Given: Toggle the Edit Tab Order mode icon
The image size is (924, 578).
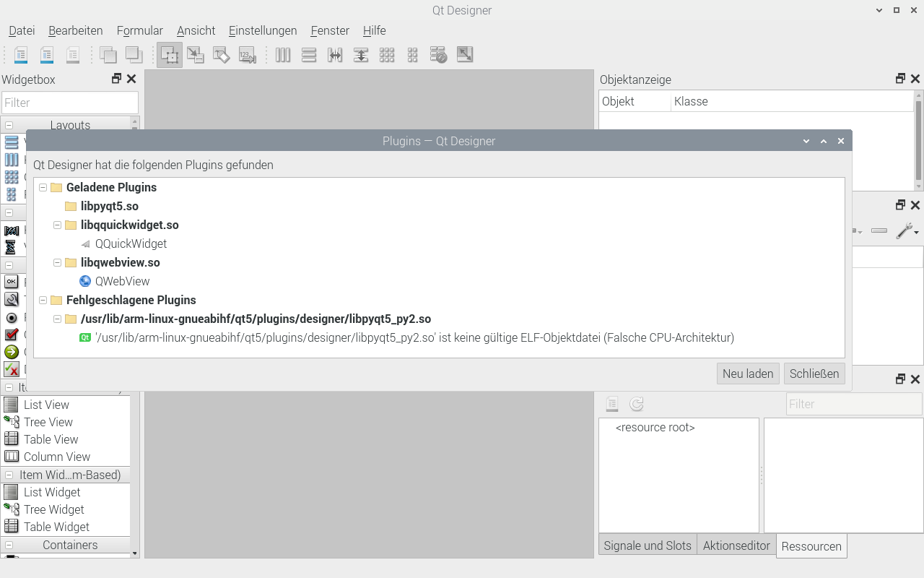Looking at the screenshot, I should pyautogui.click(x=248, y=55).
